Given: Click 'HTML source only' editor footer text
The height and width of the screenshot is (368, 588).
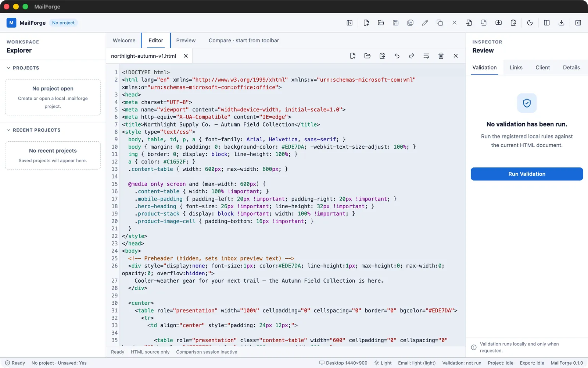Looking at the screenshot, I should click(x=150, y=352).
